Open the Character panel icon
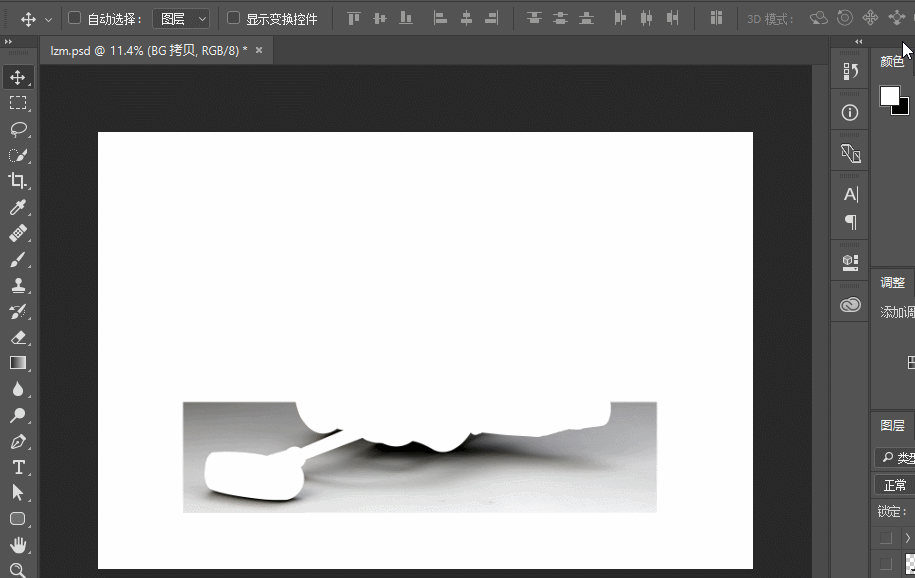The image size is (915, 578). pos(850,194)
